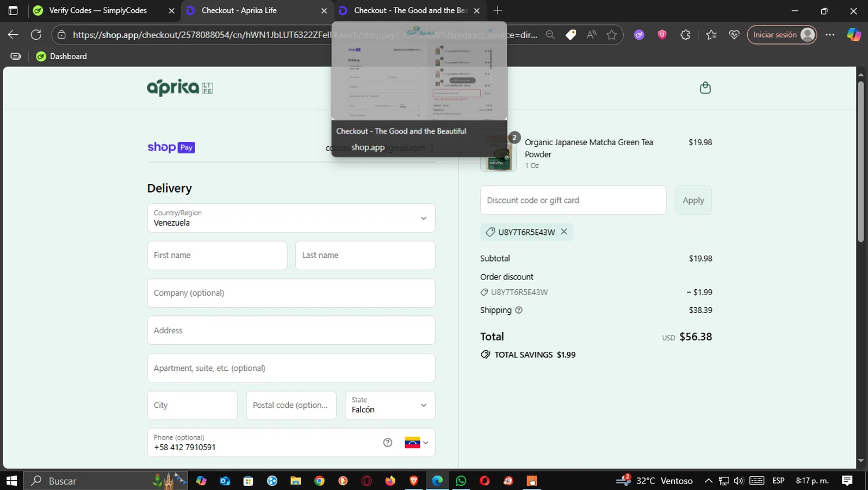The width and height of the screenshot is (868, 490).
Task: Open Brave browser from the taskbar
Action: [x=414, y=481]
